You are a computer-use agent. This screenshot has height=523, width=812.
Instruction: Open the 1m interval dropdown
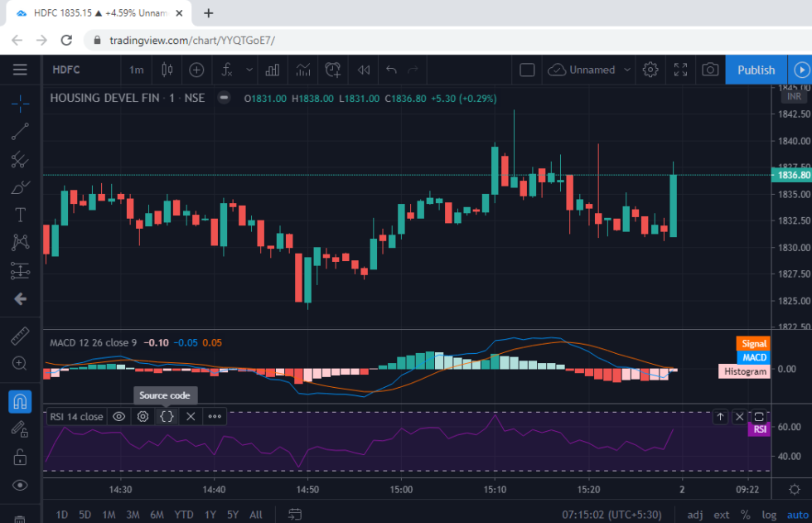137,70
